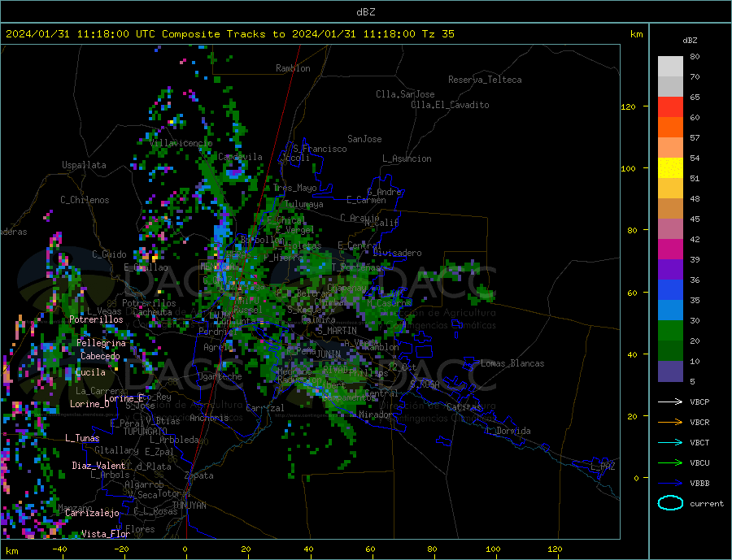Image resolution: width=732 pixels, height=560 pixels.
Task: Click the blue VBBB arrow icon
Action: [x=670, y=484]
